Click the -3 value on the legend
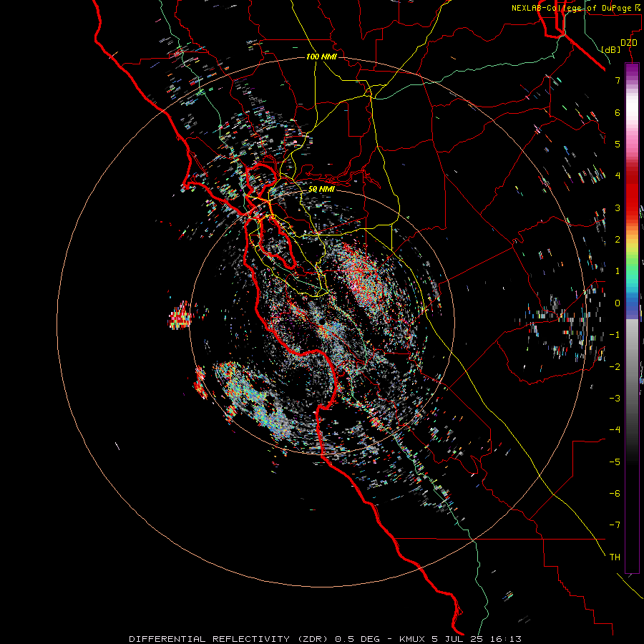The height and width of the screenshot is (644, 644). [x=615, y=399]
